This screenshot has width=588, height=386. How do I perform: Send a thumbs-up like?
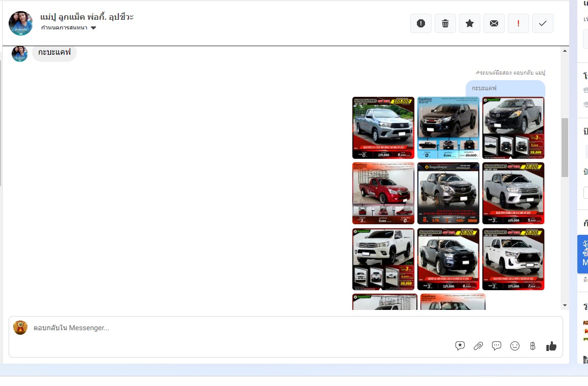pyautogui.click(x=551, y=346)
